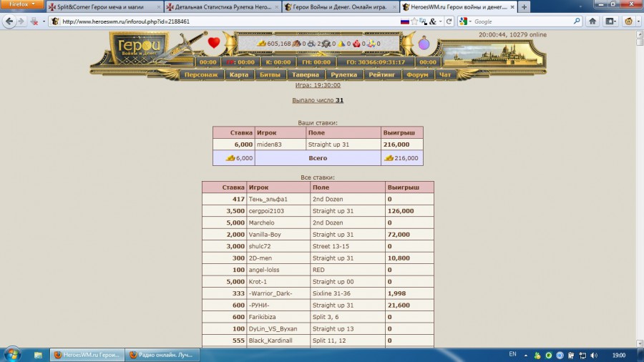Click the purple mana potion icon
644x362 pixels.
pos(424,44)
